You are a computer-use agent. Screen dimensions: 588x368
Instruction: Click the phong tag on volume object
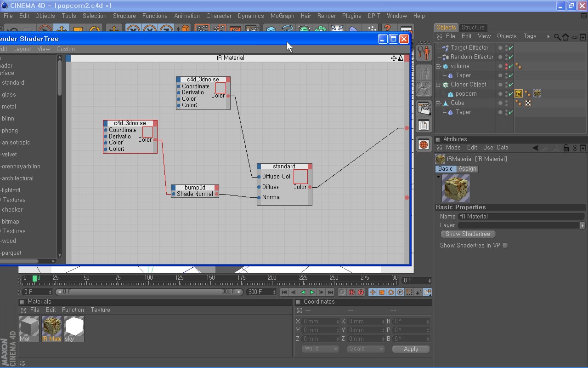[x=518, y=66]
